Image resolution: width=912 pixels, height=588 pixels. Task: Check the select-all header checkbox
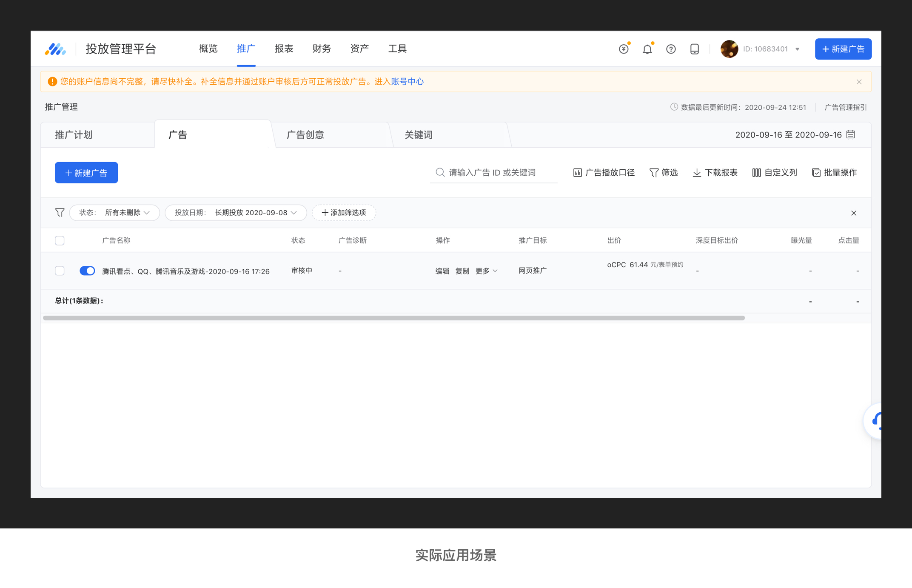60,240
